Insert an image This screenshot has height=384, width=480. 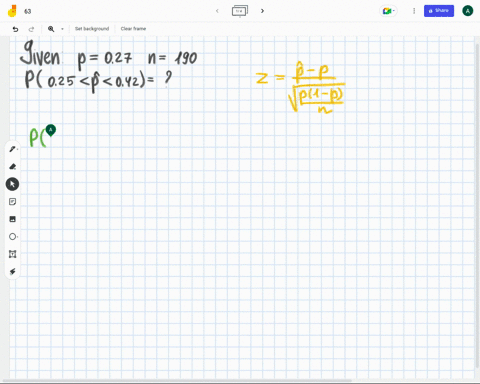tap(12, 219)
